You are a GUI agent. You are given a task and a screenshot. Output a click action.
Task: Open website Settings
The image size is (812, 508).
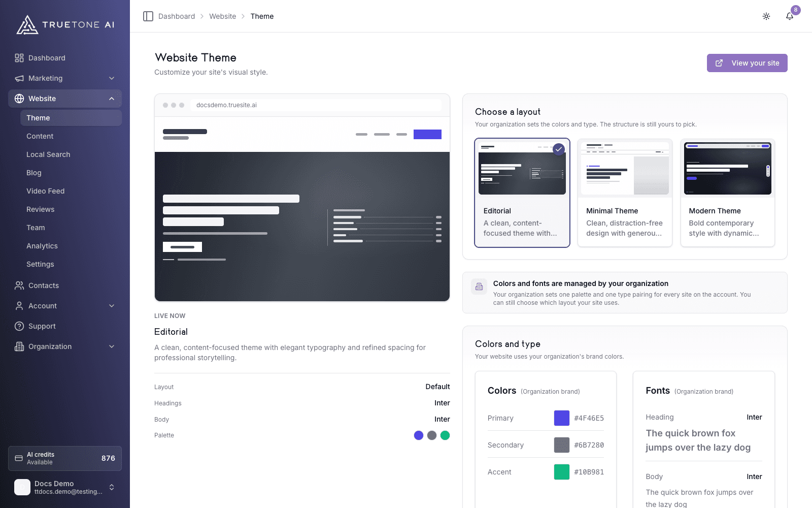[71, 264]
